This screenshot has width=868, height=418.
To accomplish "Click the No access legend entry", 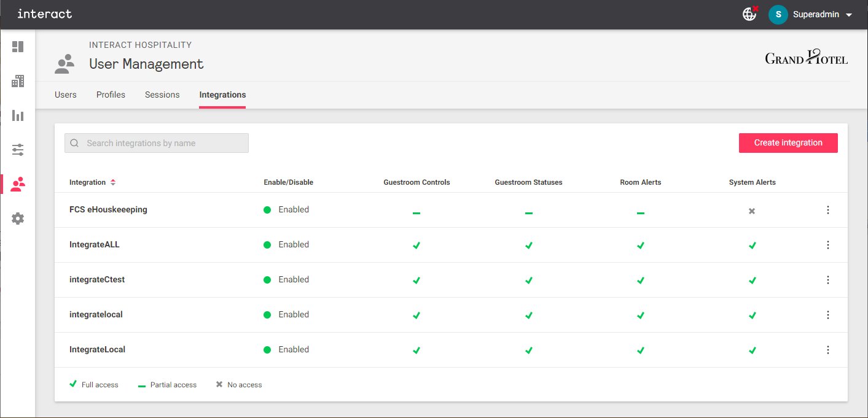I will pos(239,385).
